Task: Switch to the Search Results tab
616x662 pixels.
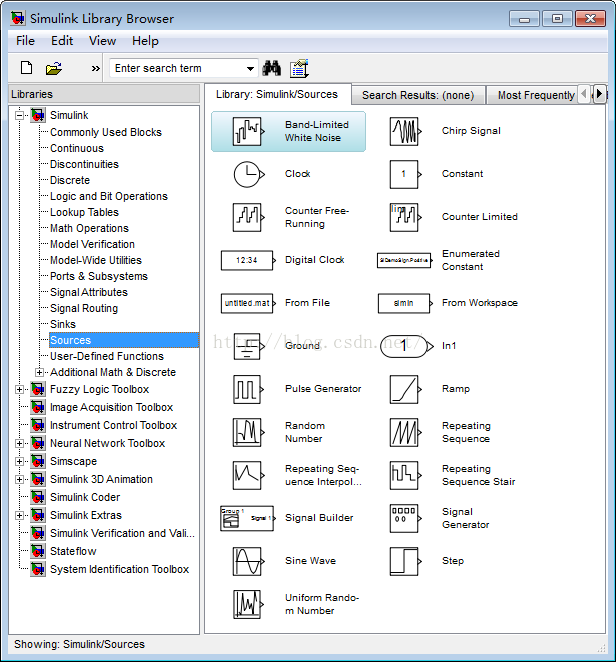Action: tap(418, 95)
